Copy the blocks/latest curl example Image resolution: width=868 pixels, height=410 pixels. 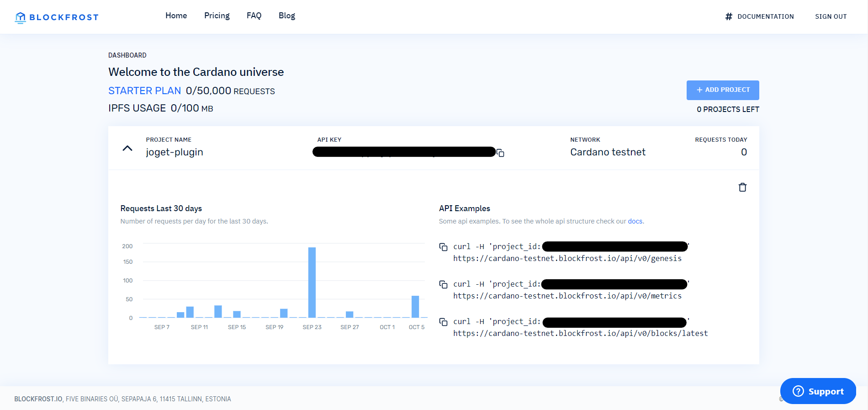443,322
